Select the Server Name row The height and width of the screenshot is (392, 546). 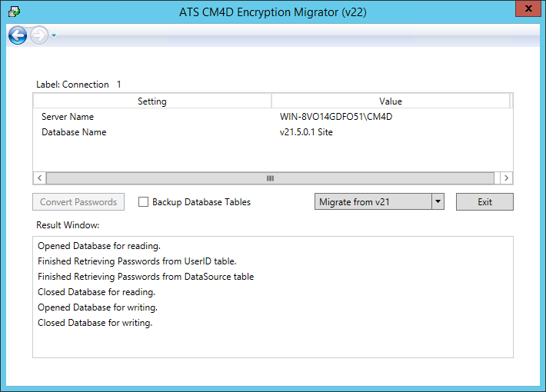(68, 117)
